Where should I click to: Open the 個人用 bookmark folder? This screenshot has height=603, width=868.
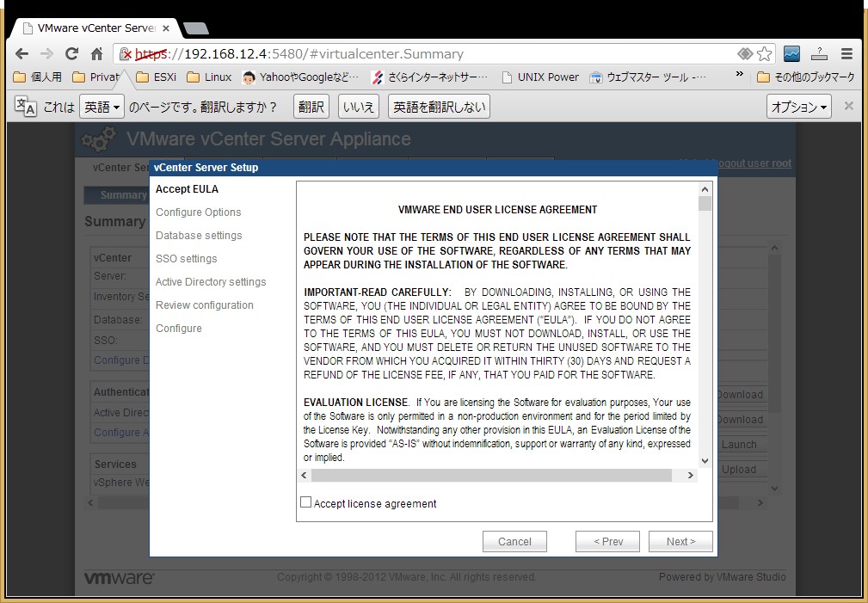pyautogui.click(x=38, y=77)
